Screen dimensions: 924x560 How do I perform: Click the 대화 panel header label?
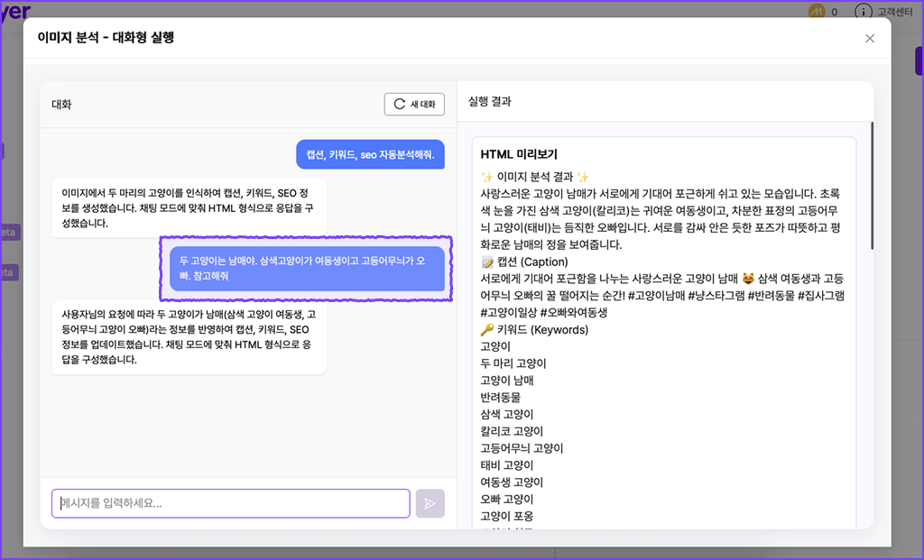click(61, 105)
